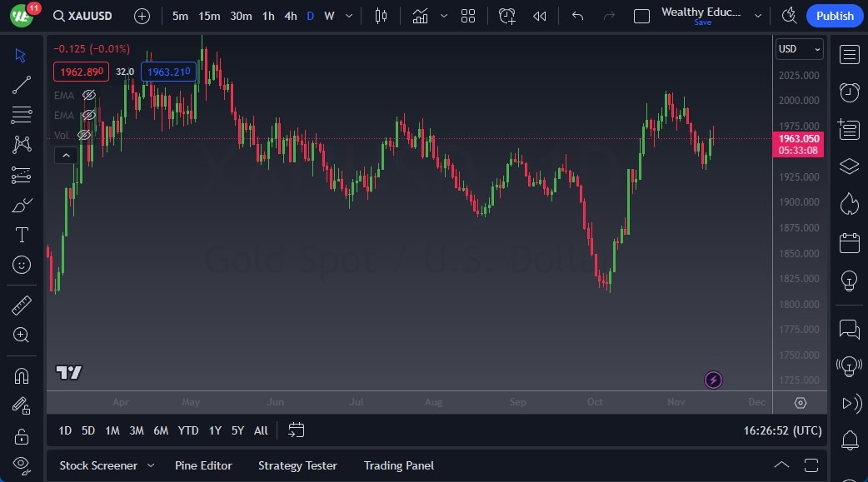Toggle the lock drawings icon
Image resolution: width=868 pixels, height=482 pixels.
[22, 436]
